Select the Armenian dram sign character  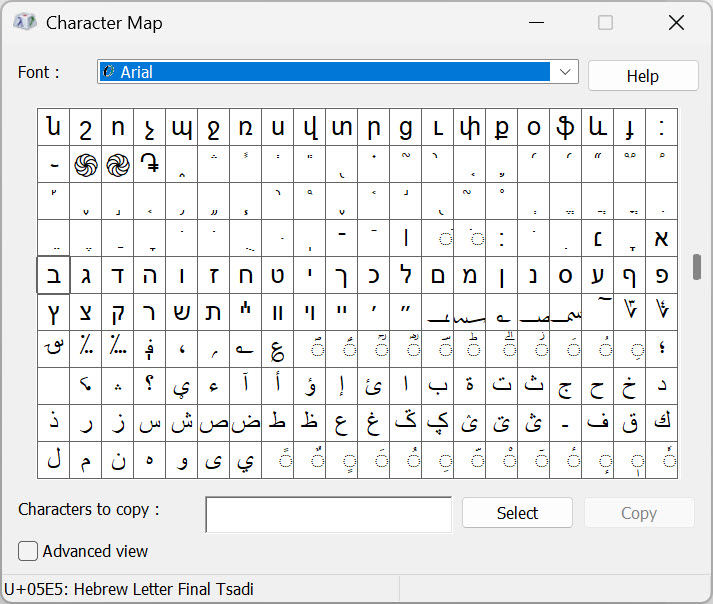tap(150, 164)
